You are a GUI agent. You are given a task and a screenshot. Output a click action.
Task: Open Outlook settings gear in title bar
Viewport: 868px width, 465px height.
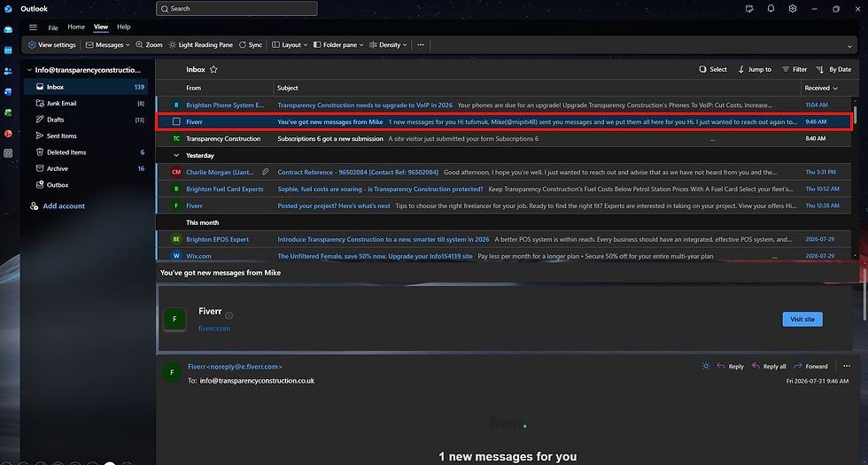click(793, 8)
